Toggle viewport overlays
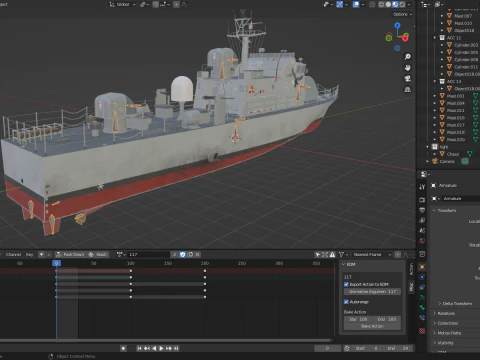This screenshot has width=480, height=360. click(356, 4)
